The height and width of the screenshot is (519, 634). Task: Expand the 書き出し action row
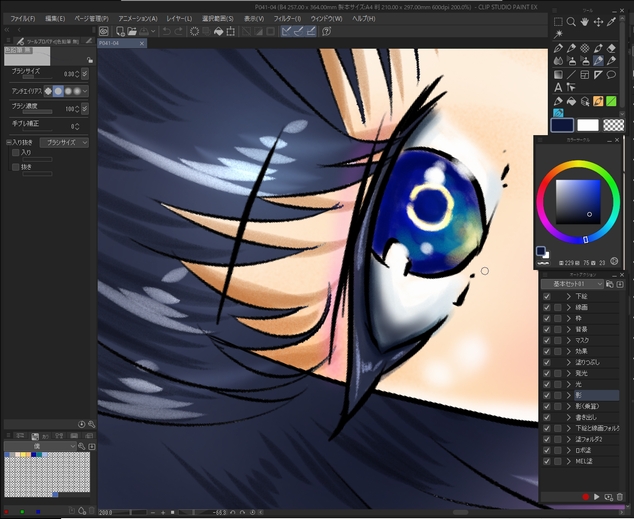(568, 417)
